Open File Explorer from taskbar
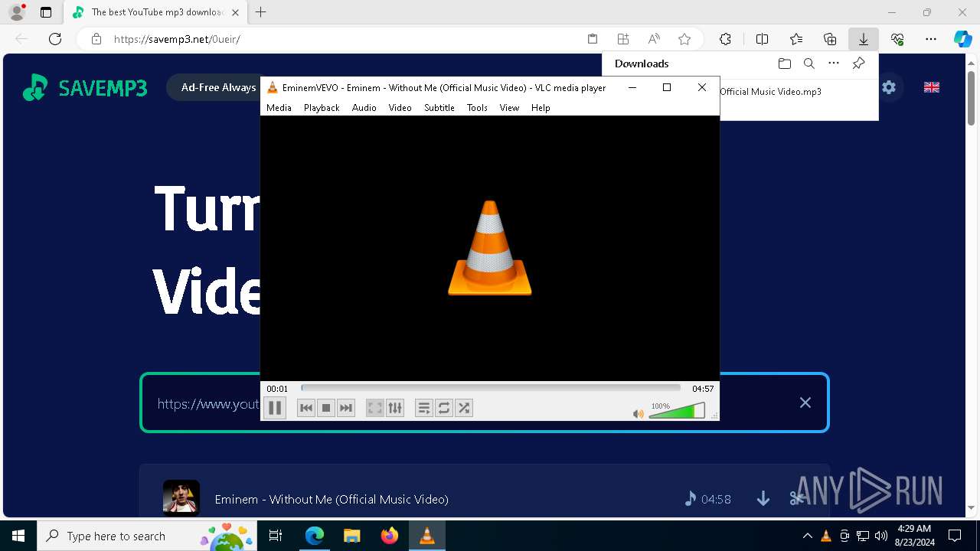 351,536
